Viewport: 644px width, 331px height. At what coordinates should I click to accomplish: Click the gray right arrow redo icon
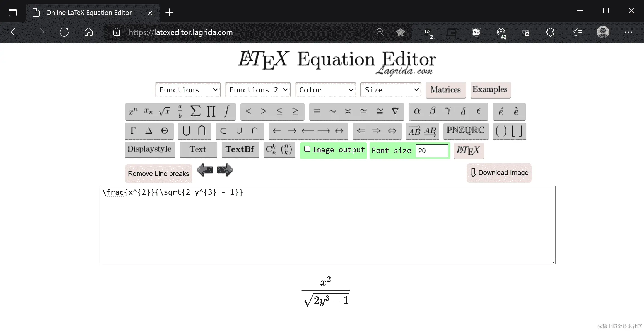click(225, 170)
